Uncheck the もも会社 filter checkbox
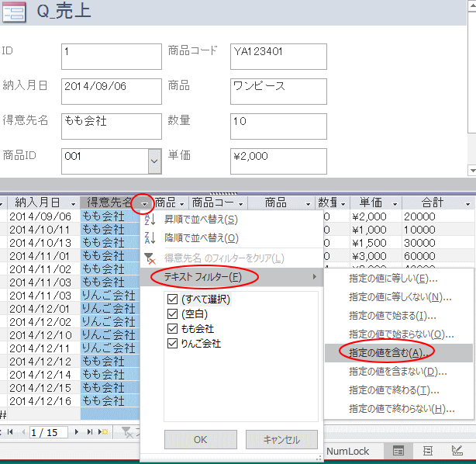Viewport: 476px width, 464px height. coord(172,328)
